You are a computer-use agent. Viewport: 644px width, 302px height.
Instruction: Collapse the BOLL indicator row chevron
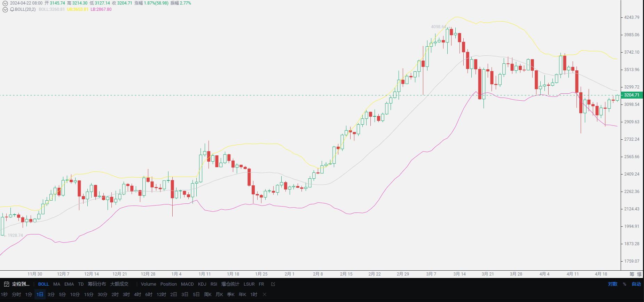5,9
